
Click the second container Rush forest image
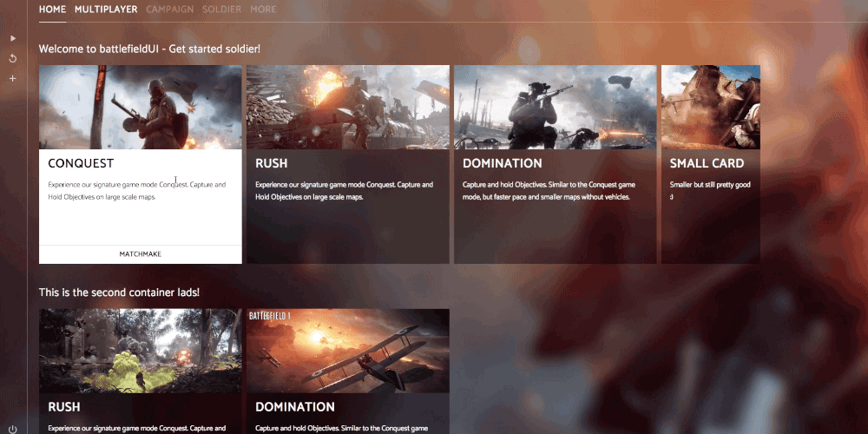141,351
